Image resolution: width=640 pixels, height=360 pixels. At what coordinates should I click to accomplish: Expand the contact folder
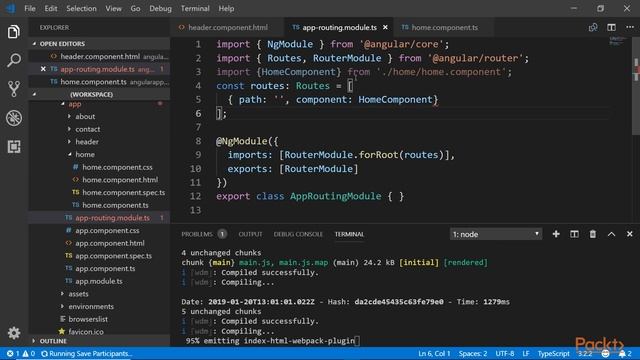[87, 129]
